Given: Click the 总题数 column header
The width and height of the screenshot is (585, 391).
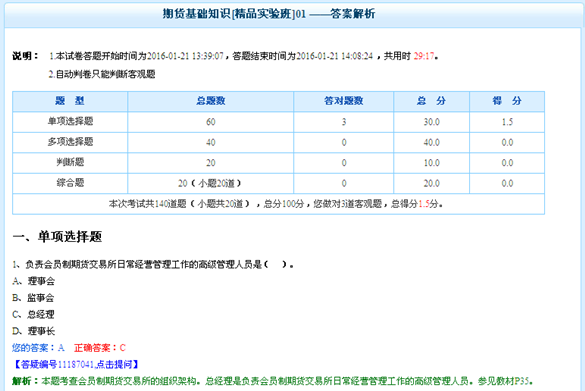Looking at the screenshot, I should click(x=211, y=101).
